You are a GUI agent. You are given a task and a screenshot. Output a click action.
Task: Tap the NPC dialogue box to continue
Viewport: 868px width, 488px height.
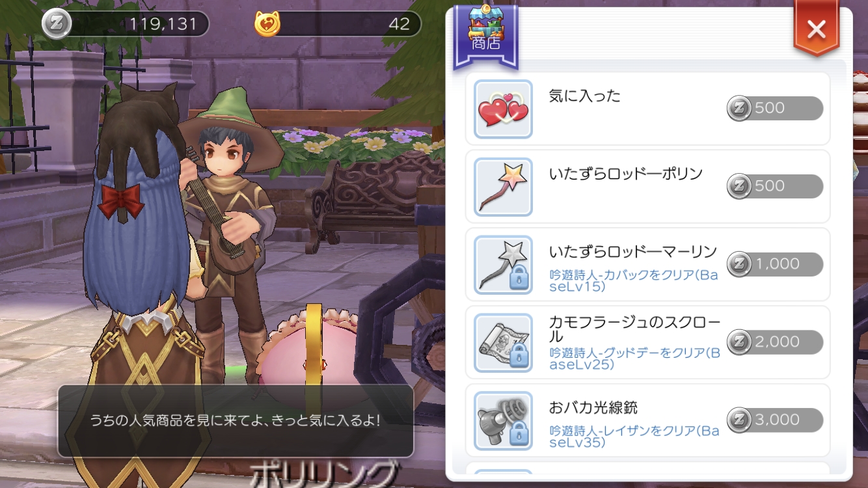(236, 421)
